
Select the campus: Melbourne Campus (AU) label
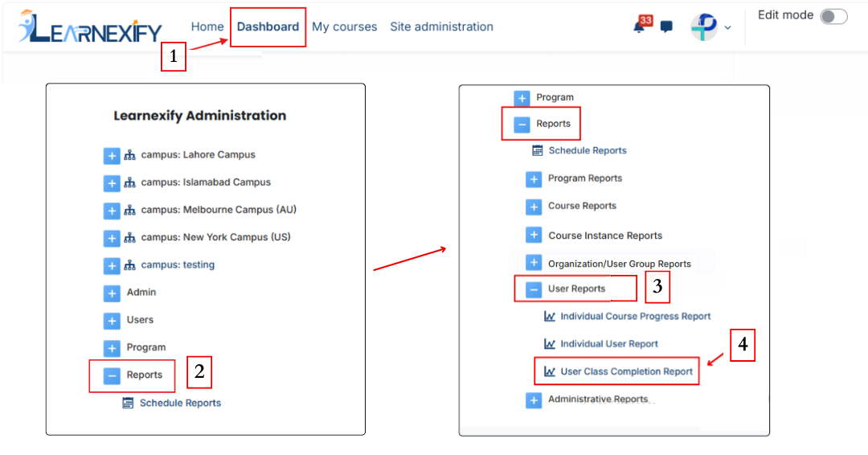pyautogui.click(x=219, y=209)
